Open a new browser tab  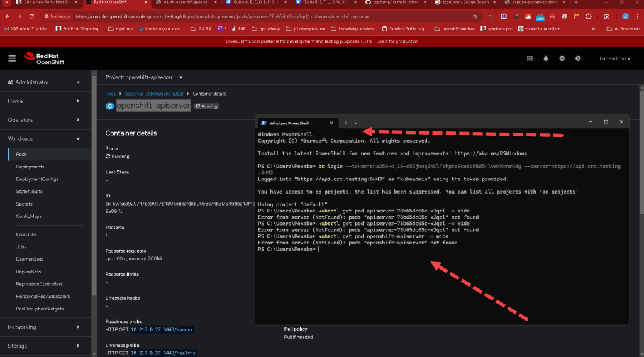pyautogui.click(x=576, y=2)
